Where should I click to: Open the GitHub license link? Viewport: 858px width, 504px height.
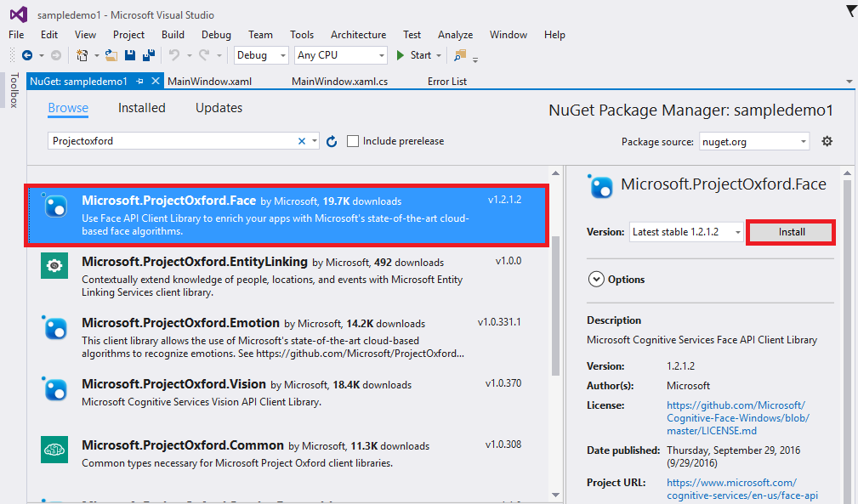pos(736,418)
